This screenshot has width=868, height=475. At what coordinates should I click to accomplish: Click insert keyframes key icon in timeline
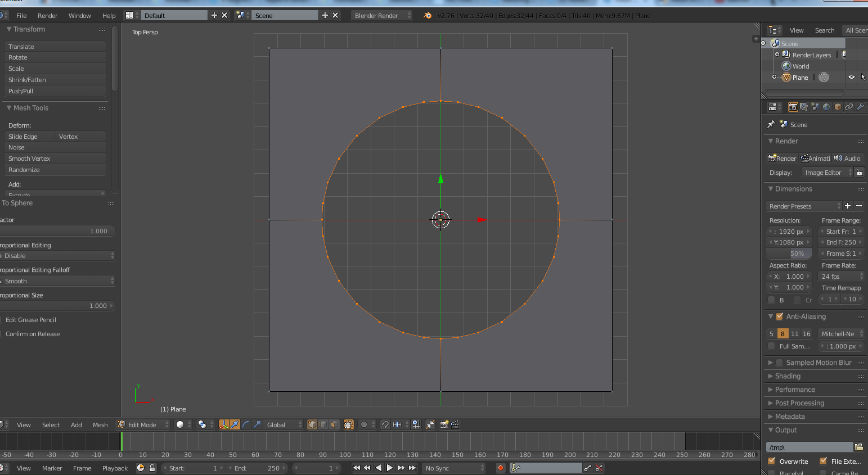pyautogui.click(x=588, y=468)
